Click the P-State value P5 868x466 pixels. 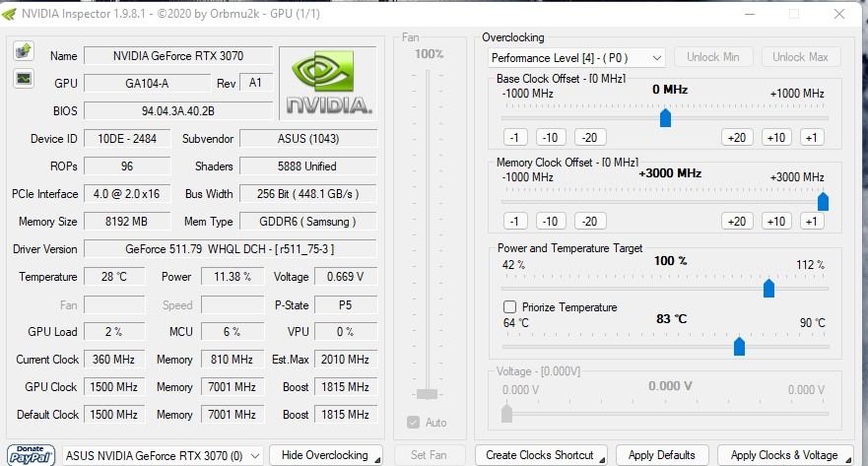click(346, 305)
